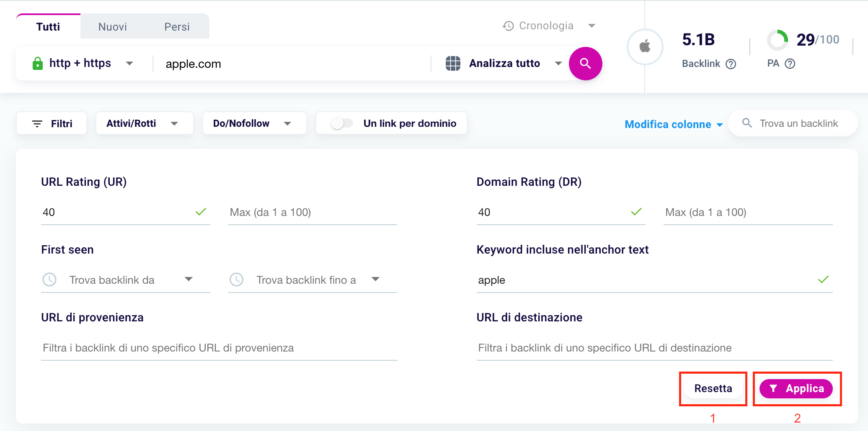This screenshot has height=431, width=868.
Task: Click the Resetta button
Action: coord(713,389)
